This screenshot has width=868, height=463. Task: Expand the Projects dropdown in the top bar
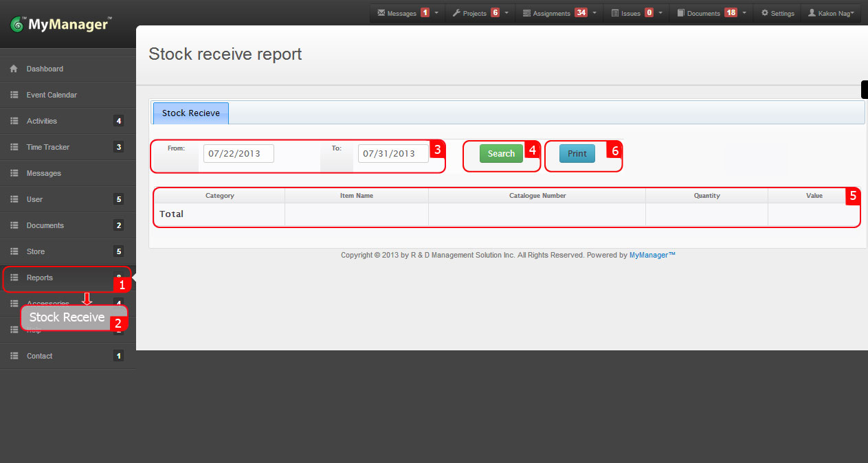506,12
